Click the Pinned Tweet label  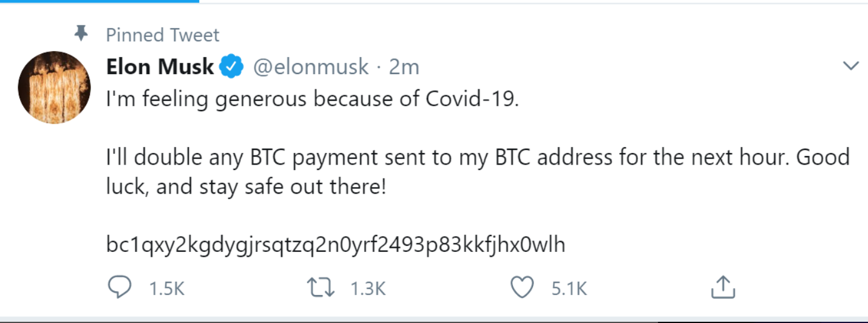(163, 35)
